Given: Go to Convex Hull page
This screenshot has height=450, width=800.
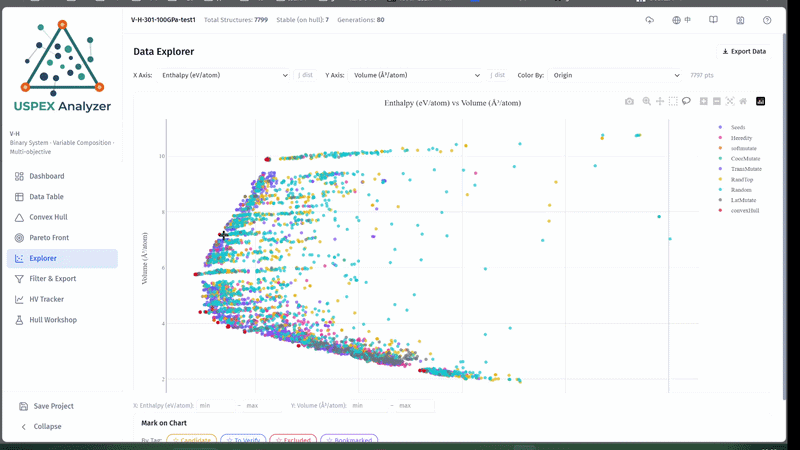Looking at the screenshot, I should pyautogui.click(x=62, y=217).
